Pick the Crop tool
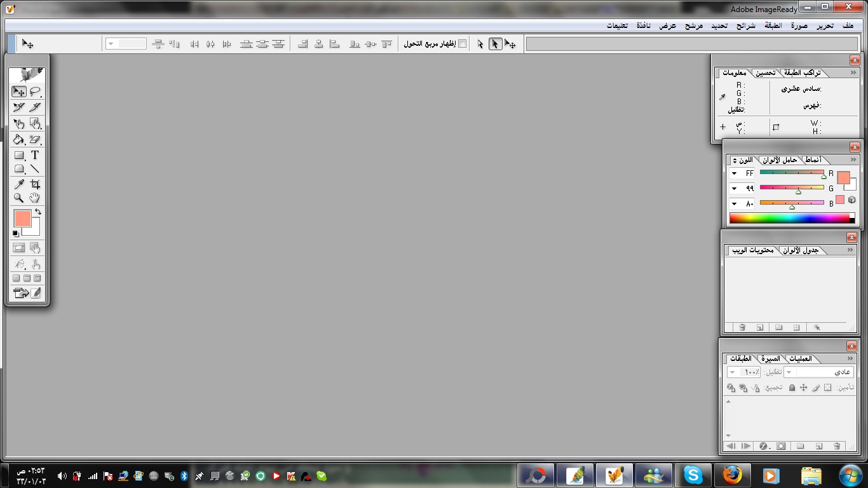 coord(35,184)
